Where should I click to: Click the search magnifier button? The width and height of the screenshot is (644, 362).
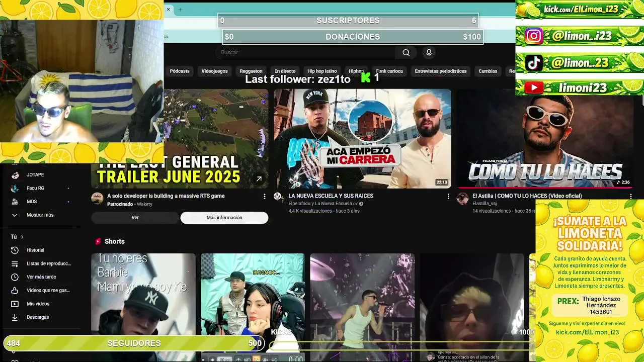point(406,52)
